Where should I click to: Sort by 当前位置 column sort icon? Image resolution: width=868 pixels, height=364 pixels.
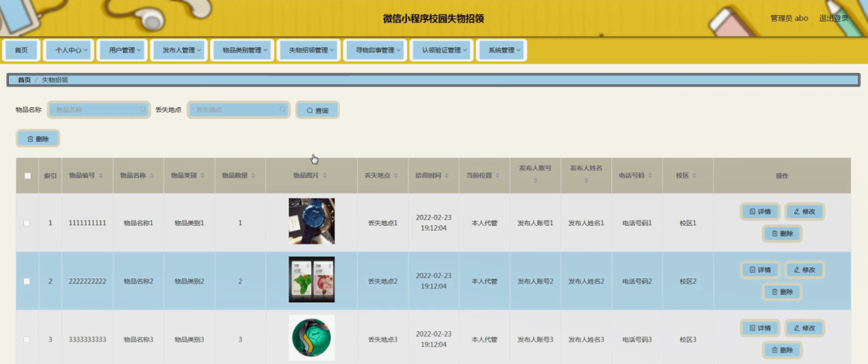pos(498,176)
